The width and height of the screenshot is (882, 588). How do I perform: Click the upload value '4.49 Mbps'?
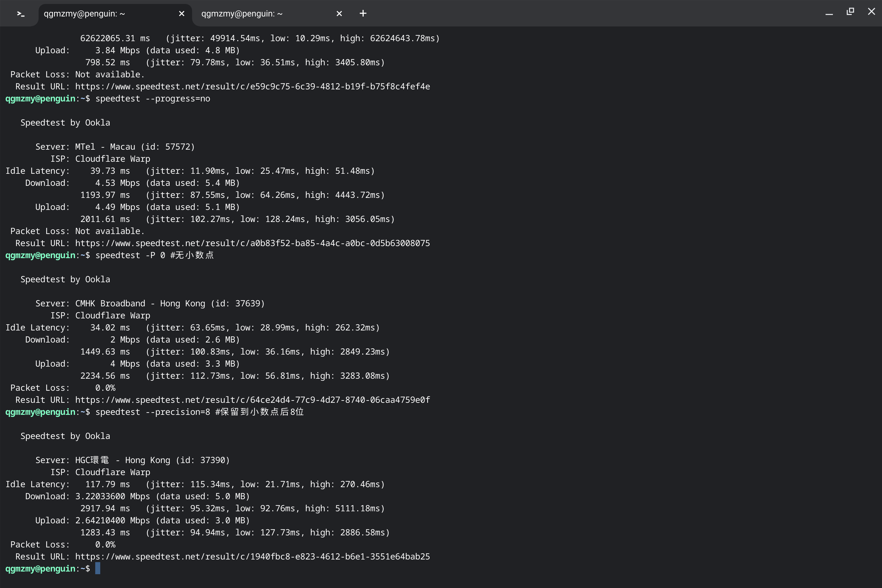click(x=117, y=207)
